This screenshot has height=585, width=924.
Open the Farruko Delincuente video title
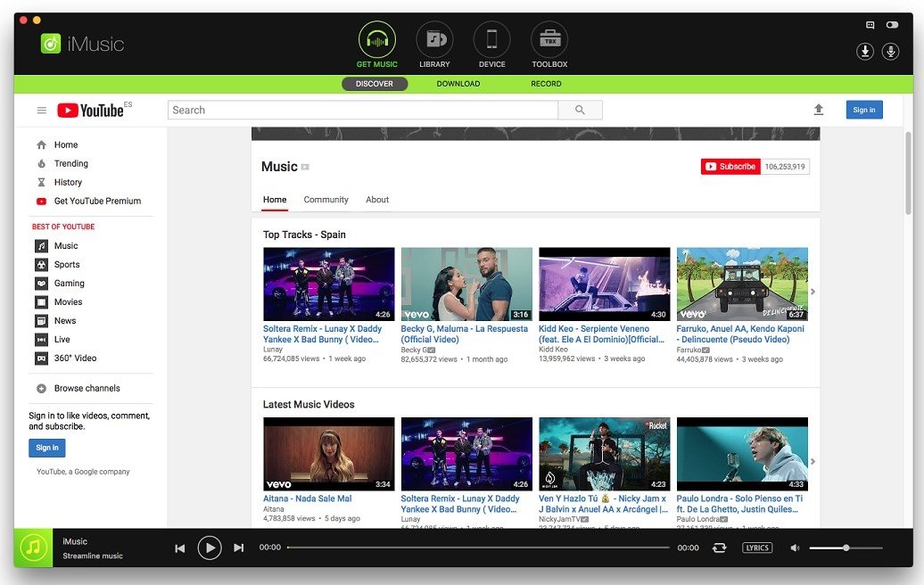coord(740,334)
